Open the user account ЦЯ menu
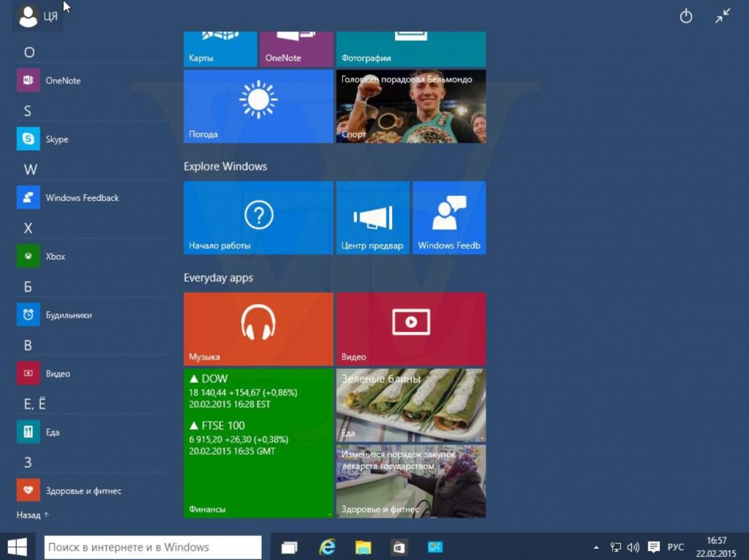The height and width of the screenshot is (560, 749). (x=38, y=16)
